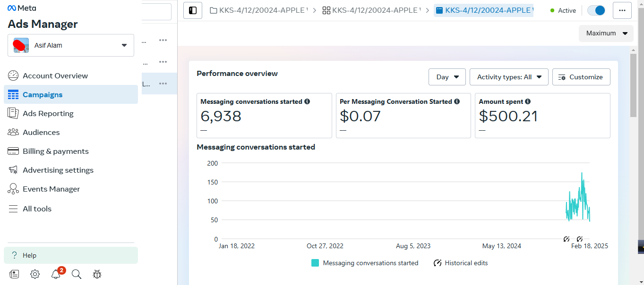Viewport: 644px width, 285px height.
Task: Click the vertical scrollbar on the right
Action: (x=634, y=85)
